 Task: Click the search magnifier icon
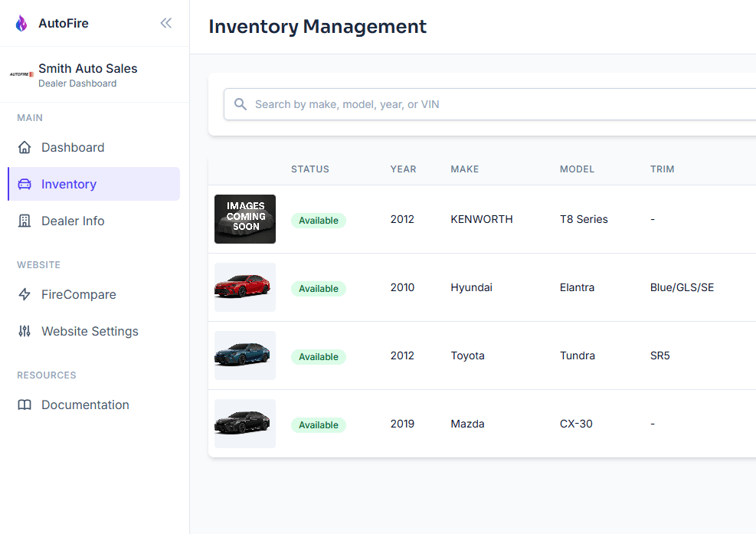[241, 104]
